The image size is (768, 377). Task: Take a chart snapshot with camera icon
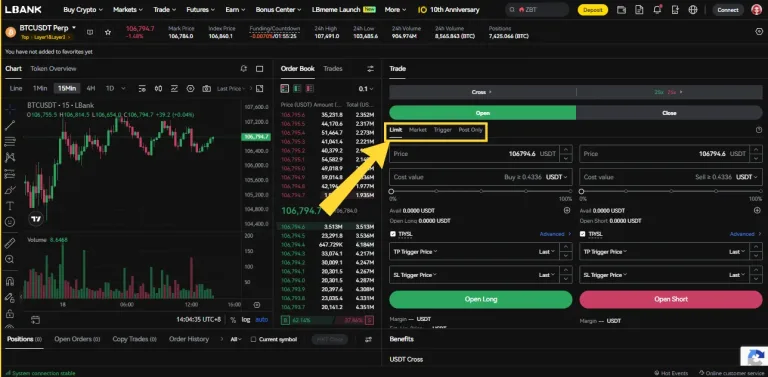[x=207, y=89]
